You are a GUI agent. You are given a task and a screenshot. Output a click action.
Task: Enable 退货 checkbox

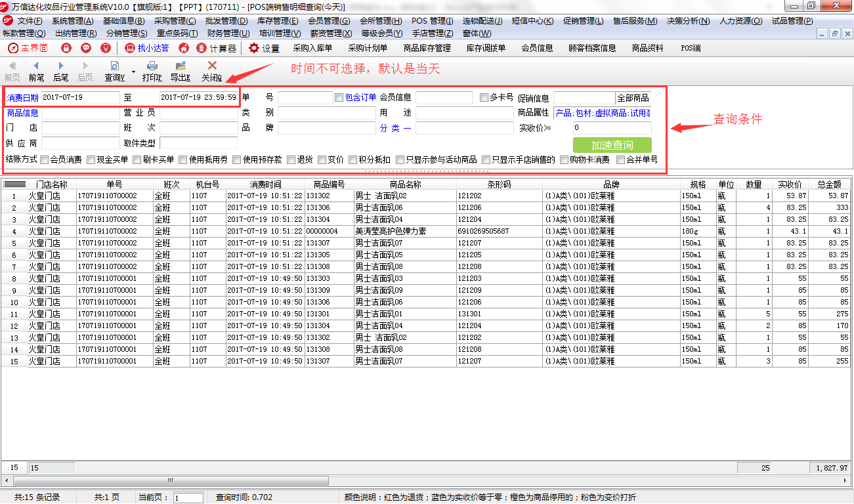[291, 159]
